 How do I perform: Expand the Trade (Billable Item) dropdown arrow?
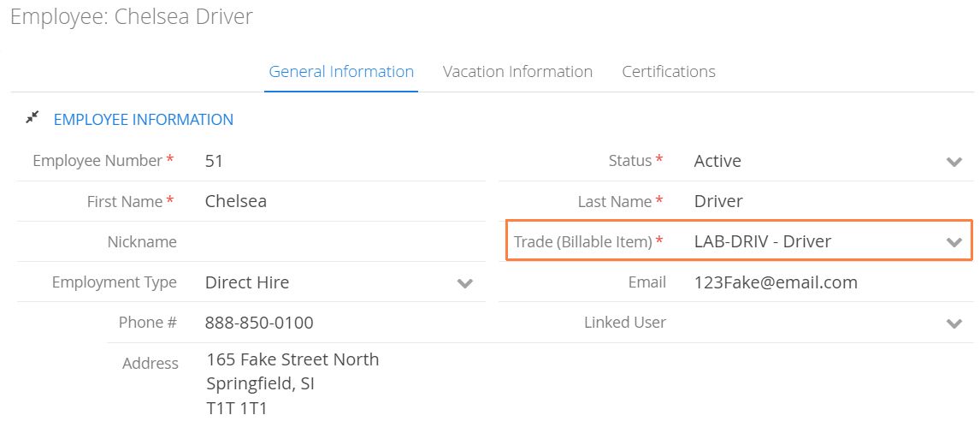(x=953, y=242)
